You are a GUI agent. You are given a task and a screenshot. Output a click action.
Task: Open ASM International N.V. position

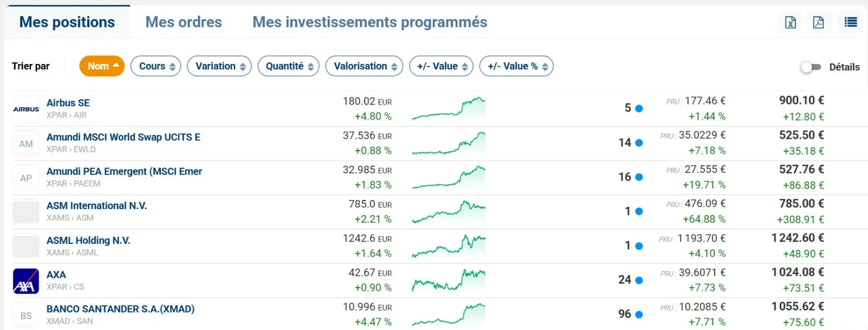(97, 206)
